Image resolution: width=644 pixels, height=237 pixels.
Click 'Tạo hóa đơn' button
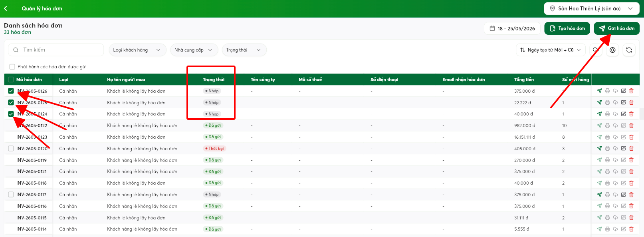click(x=567, y=28)
